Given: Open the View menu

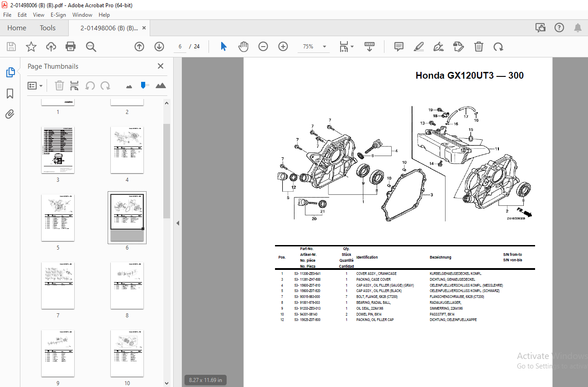Looking at the screenshot, I should pos(38,14).
